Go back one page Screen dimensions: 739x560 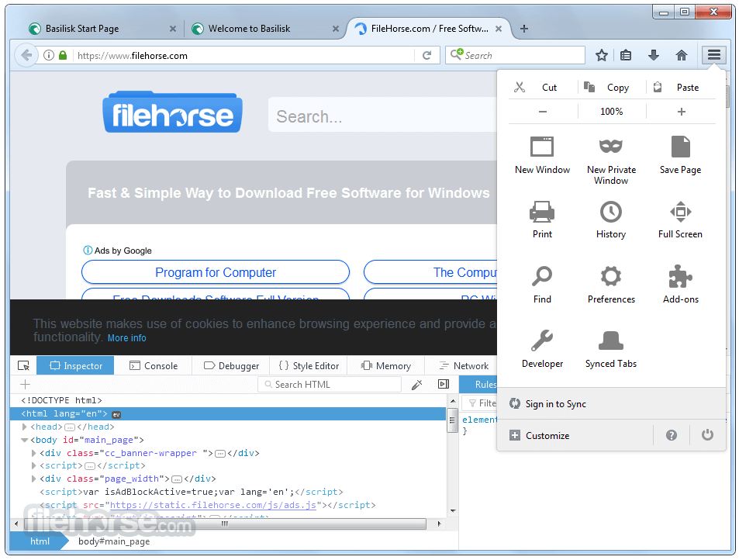click(x=26, y=55)
